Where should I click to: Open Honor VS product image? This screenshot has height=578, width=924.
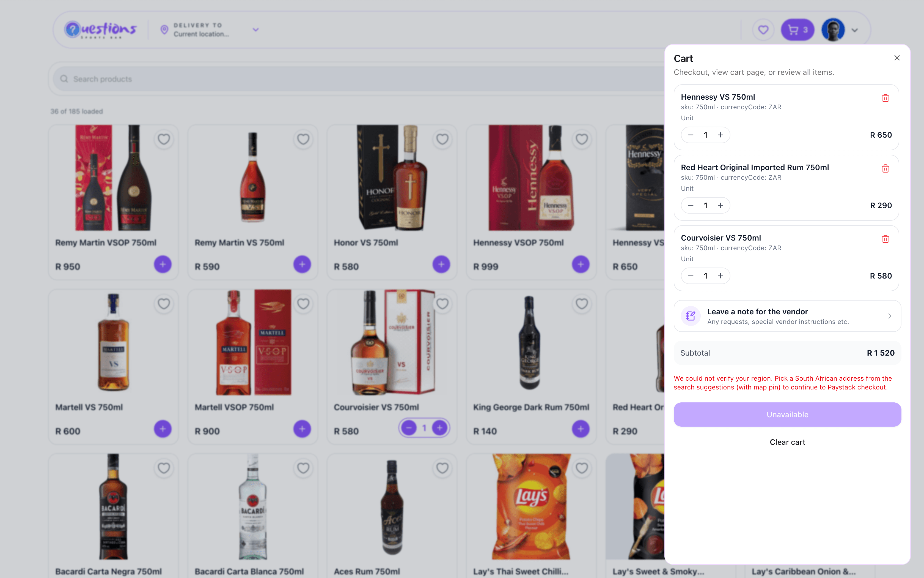(x=392, y=178)
